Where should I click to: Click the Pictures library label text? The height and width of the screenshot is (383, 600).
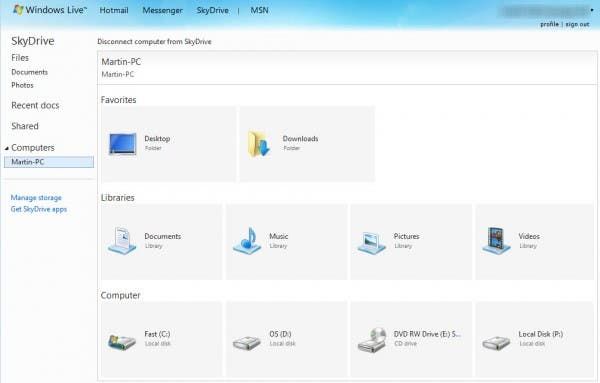(406, 236)
